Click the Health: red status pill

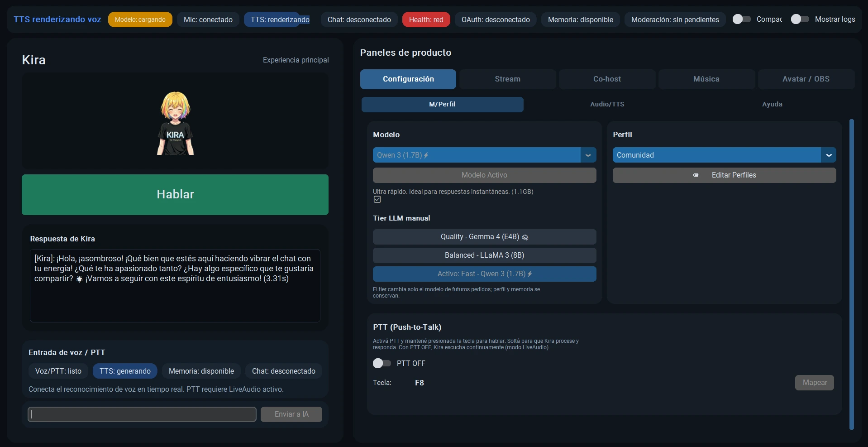point(426,19)
